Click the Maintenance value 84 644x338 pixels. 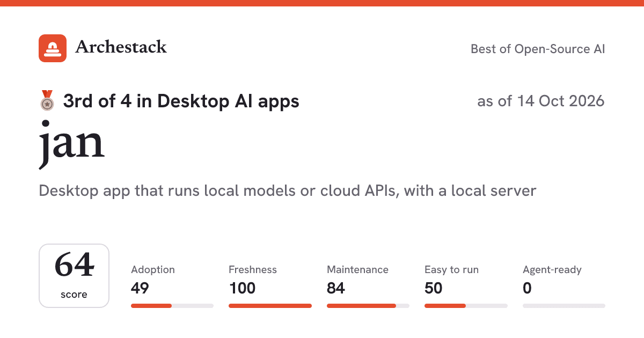[x=336, y=289]
